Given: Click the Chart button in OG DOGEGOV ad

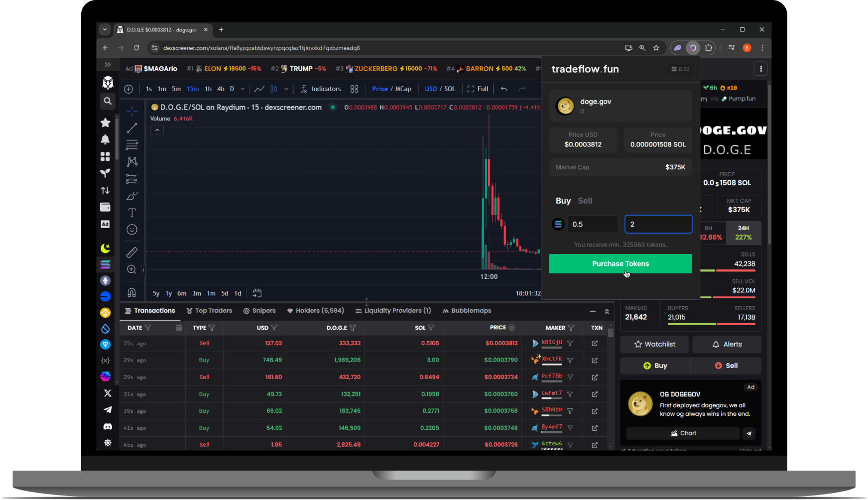Looking at the screenshot, I should pos(683,433).
